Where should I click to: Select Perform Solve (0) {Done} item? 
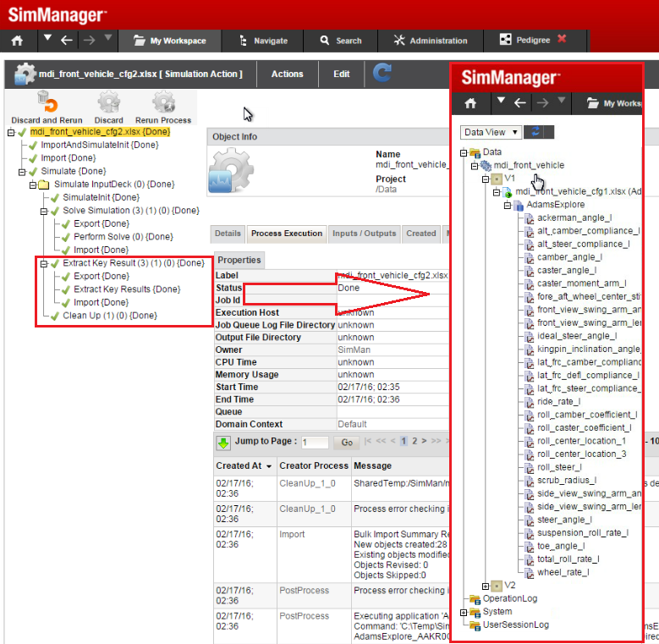tap(124, 237)
